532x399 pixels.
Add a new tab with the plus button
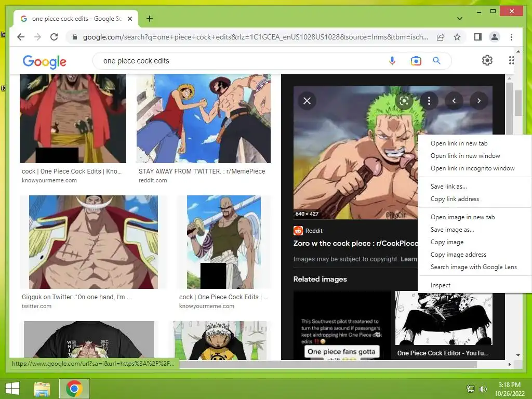pos(149,19)
